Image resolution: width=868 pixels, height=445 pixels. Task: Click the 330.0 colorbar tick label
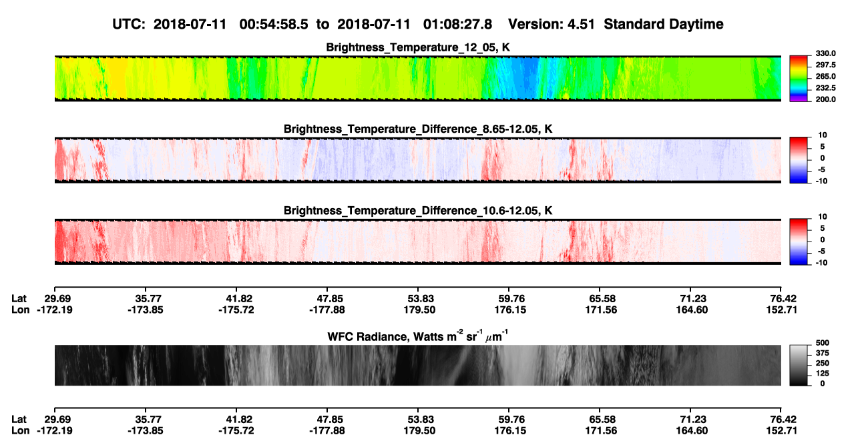coord(826,53)
